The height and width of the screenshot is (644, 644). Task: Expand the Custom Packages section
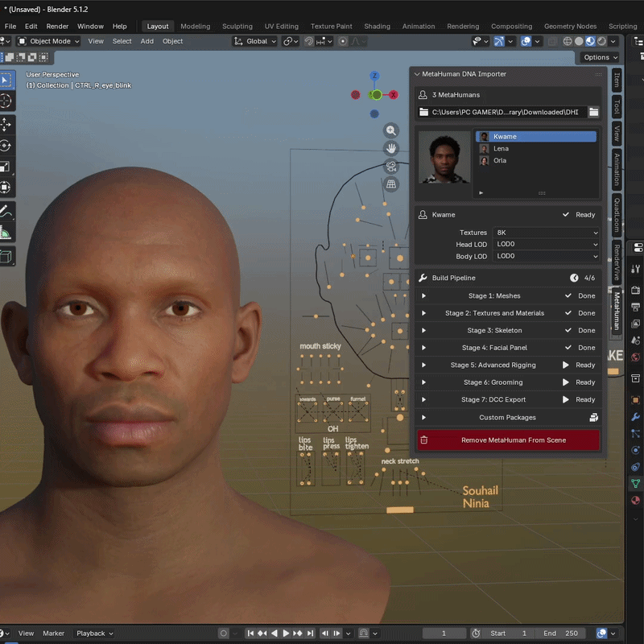(x=424, y=418)
